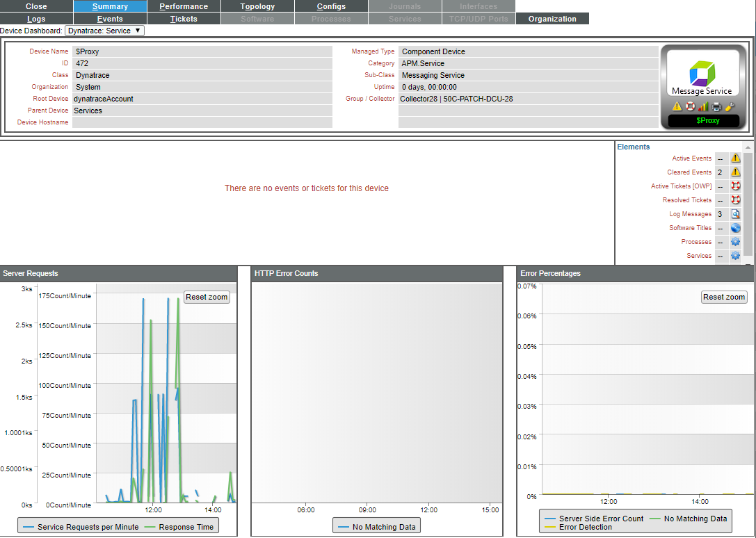Open device tools via the wrench icon

point(729,106)
